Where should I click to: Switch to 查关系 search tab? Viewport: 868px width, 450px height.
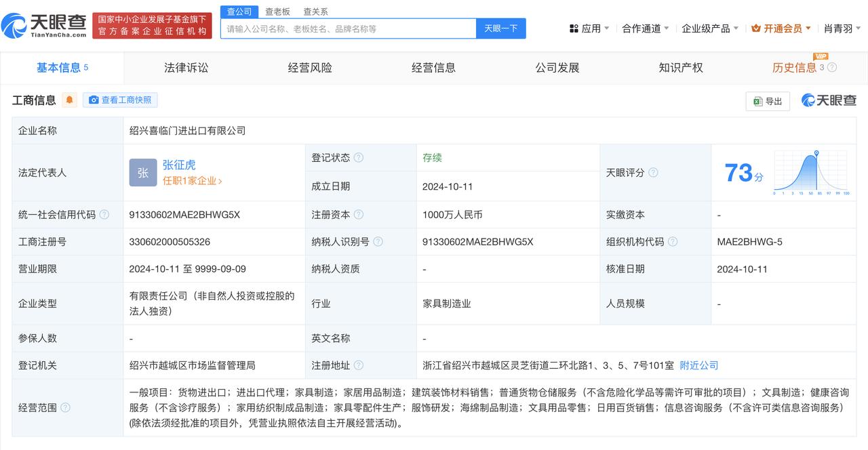point(315,12)
